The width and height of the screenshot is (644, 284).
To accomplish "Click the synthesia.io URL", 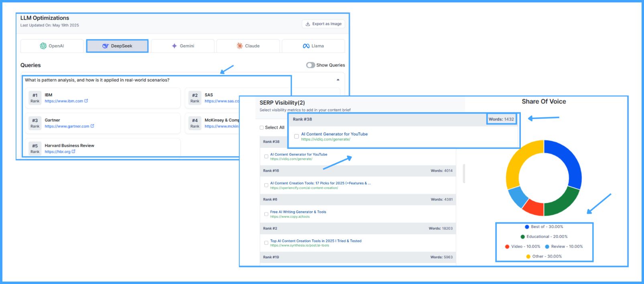I will click(299, 245).
